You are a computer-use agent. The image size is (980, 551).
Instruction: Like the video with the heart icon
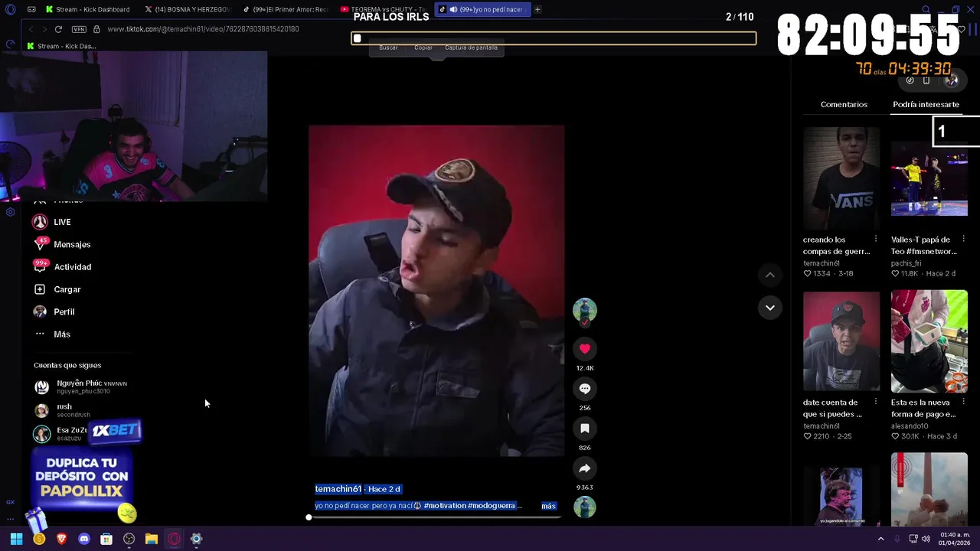pos(584,349)
